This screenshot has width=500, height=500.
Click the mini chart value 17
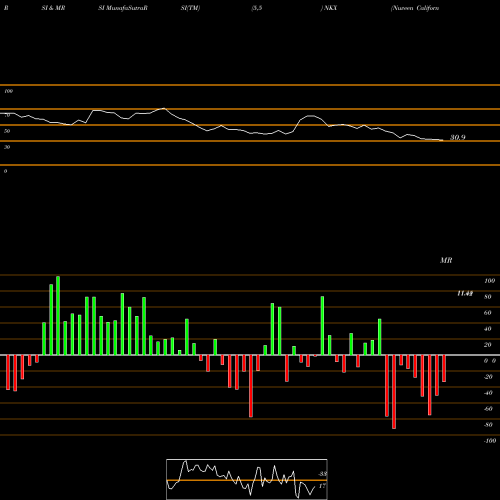pos(322,486)
